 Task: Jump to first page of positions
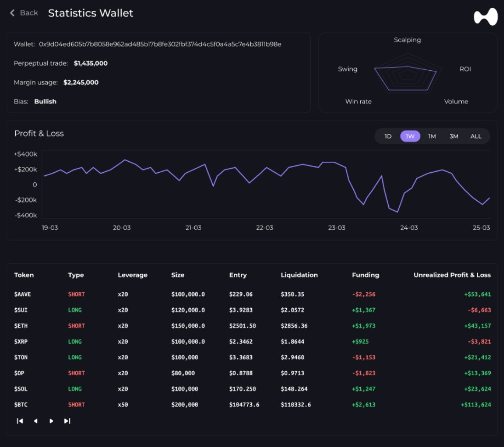pos(20,421)
